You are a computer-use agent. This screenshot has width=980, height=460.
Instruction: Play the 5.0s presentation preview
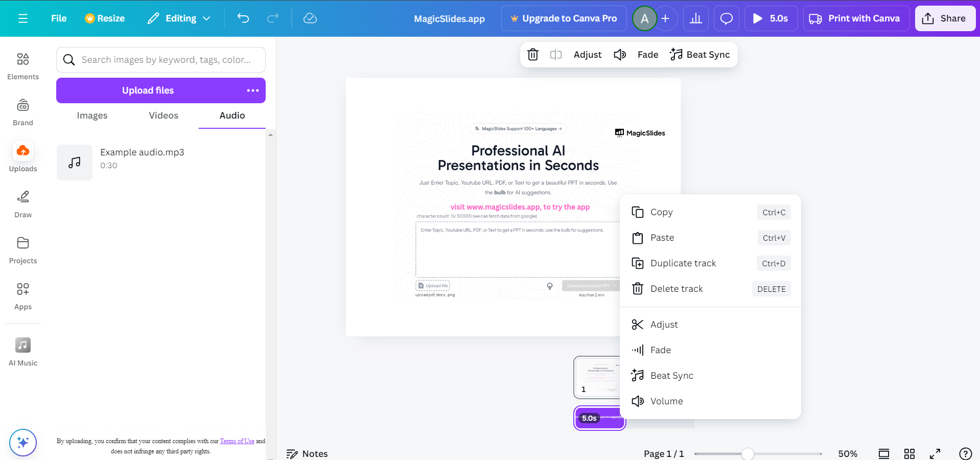click(x=771, y=18)
